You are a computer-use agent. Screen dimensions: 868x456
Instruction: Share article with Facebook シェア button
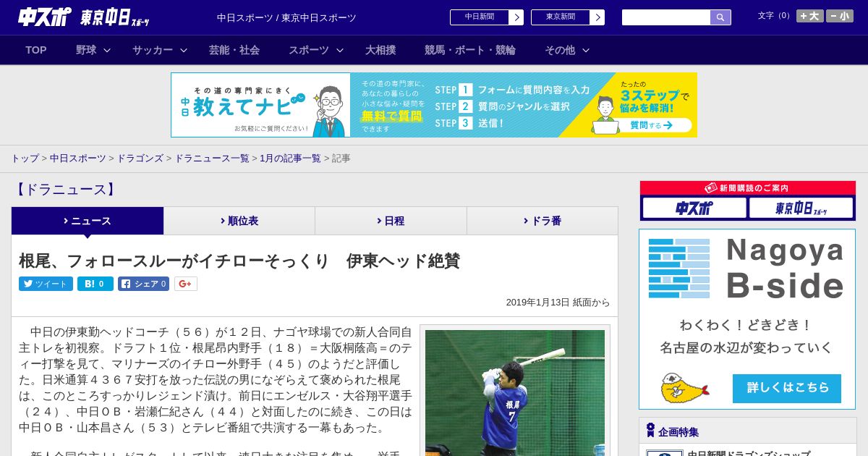143,284
